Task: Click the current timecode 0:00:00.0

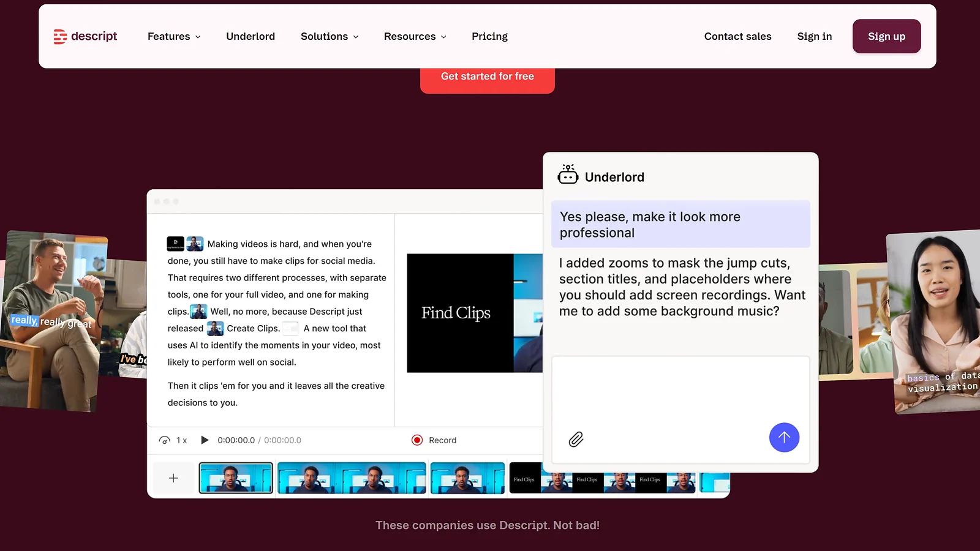Action: (x=236, y=440)
